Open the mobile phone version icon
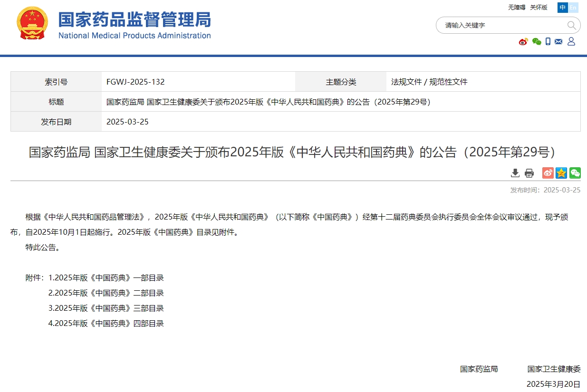This screenshot has width=587, height=392. click(548, 42)
